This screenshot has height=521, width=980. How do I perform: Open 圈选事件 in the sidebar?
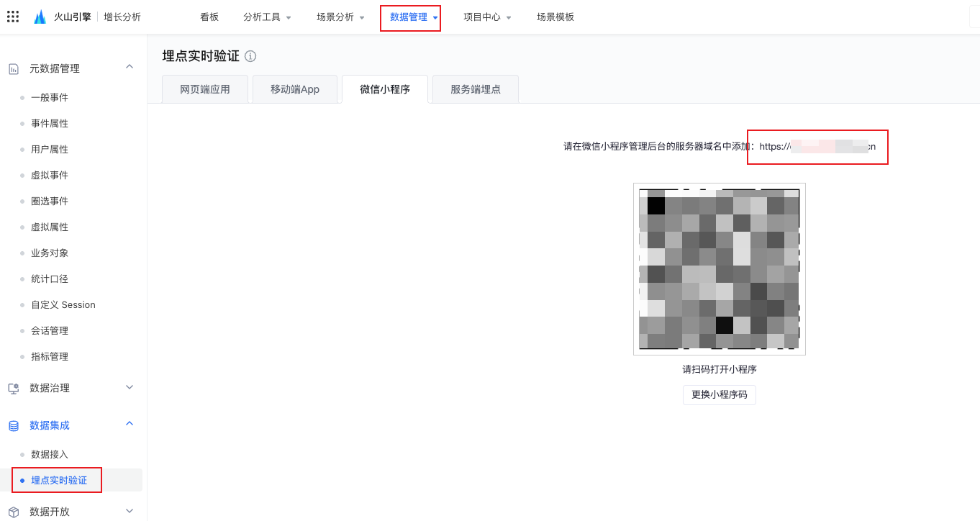(x=50, y=201)
